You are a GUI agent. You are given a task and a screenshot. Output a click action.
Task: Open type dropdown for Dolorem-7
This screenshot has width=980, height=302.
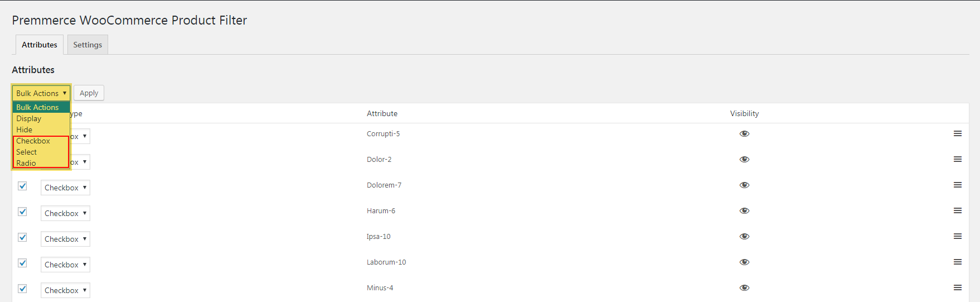[65, 188]
